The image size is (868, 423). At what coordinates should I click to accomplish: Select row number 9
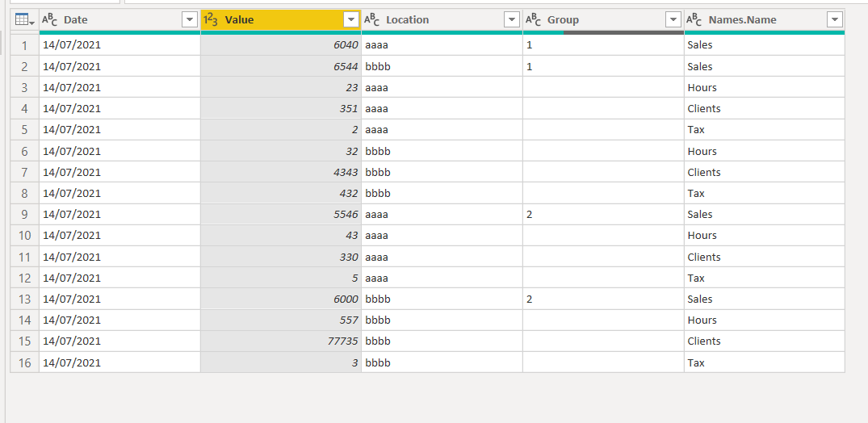pos(24,214)
